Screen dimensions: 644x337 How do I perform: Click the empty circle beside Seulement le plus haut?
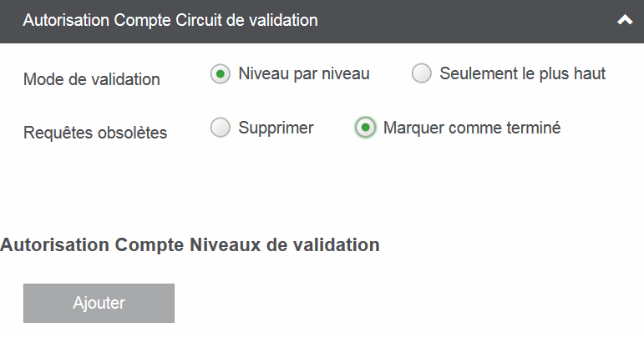(x=422, y=74)
